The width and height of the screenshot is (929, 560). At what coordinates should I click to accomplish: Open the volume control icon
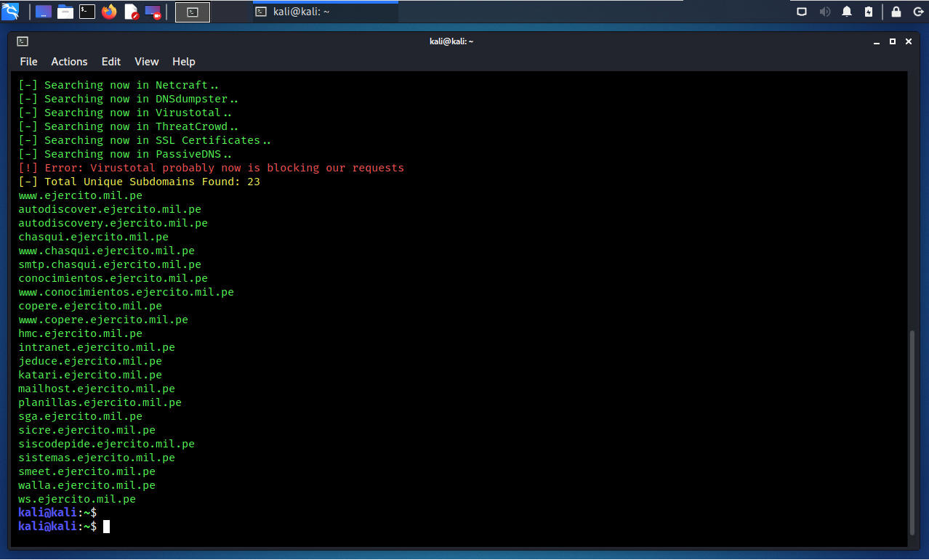coord(825,12)
